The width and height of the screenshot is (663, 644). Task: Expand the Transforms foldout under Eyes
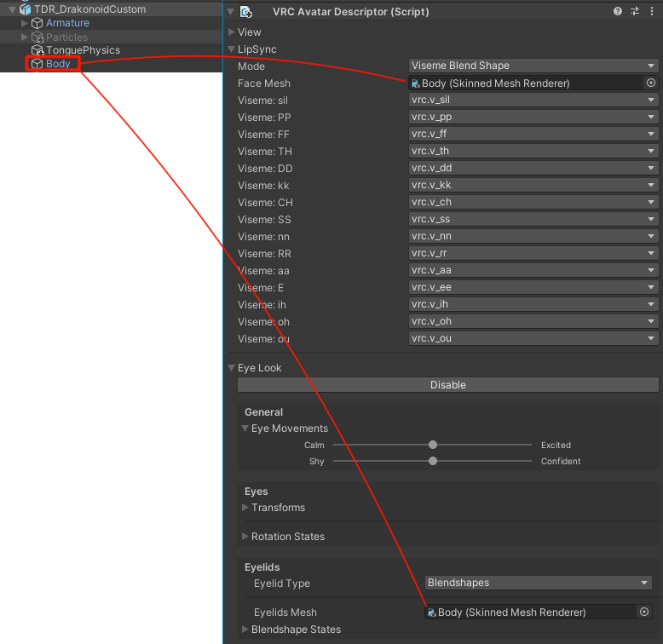point(245,507)
